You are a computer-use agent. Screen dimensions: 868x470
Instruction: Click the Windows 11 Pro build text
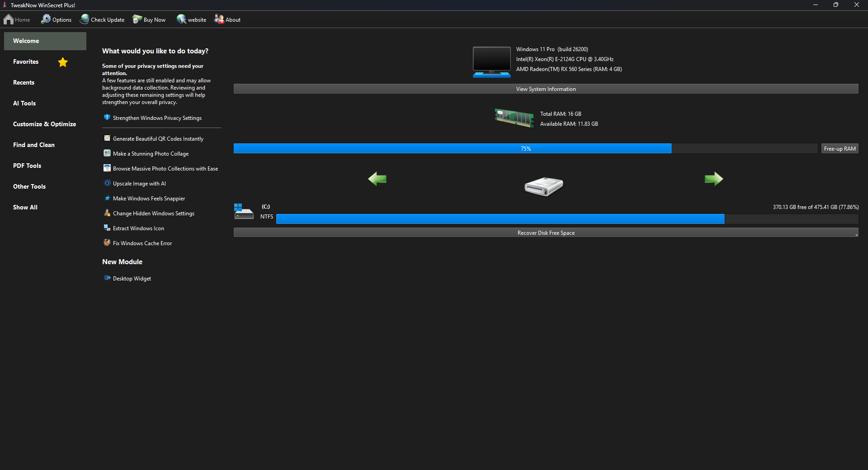click(x=552, y=49)
